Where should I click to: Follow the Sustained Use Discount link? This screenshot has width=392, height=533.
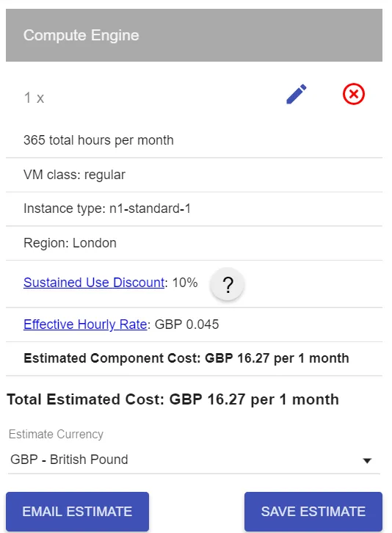tap(94, 283)
